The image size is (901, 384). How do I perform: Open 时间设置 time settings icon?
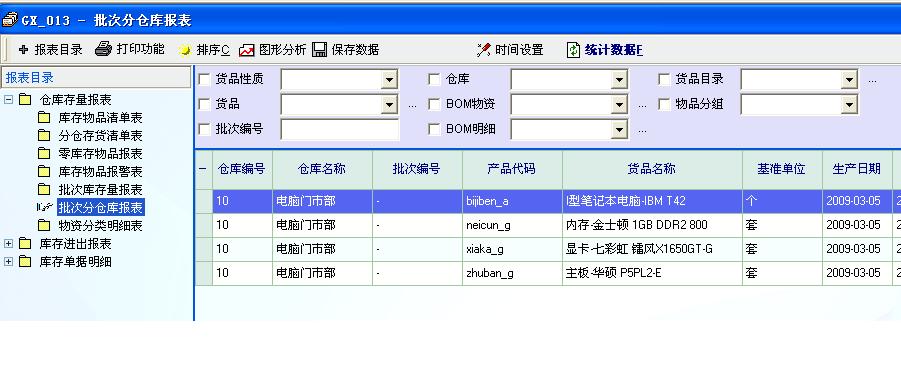click(x=484, y=50)
